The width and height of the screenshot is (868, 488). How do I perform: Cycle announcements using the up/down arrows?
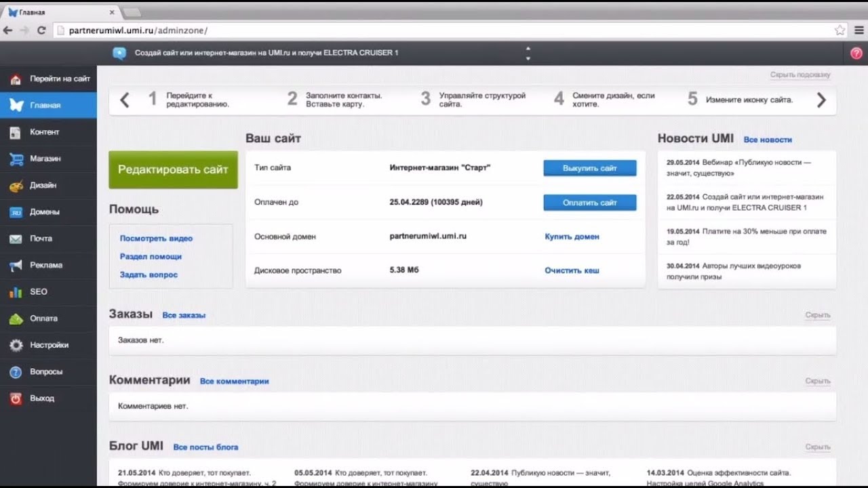528,53
